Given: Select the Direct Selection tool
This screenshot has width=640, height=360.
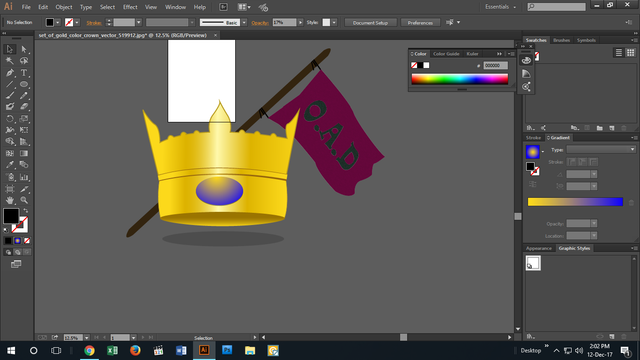Looking at the screenshot, I should click(24, 49).
